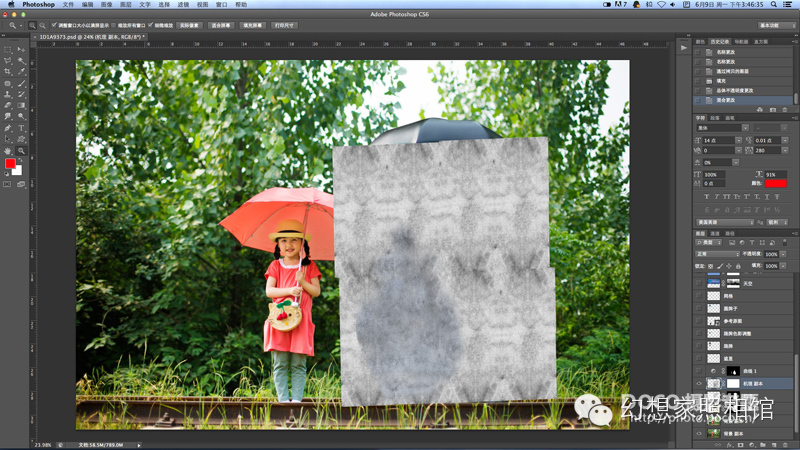Open anti-aliasing 锐利 dropdown

point(778,222)
